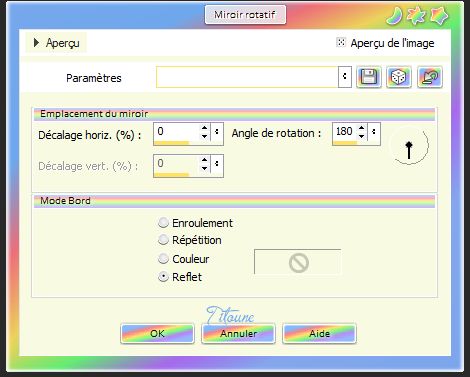Decrease the Décalage vert. value
This screenshot has width=470, height=377.
[205, 168]
